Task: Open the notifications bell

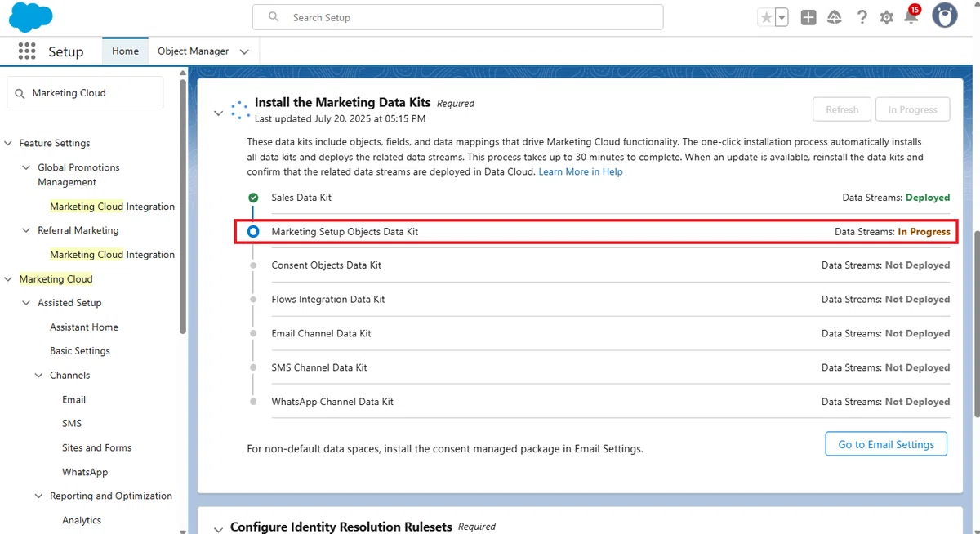Action: pyautogui.click(x=911, y=16)
